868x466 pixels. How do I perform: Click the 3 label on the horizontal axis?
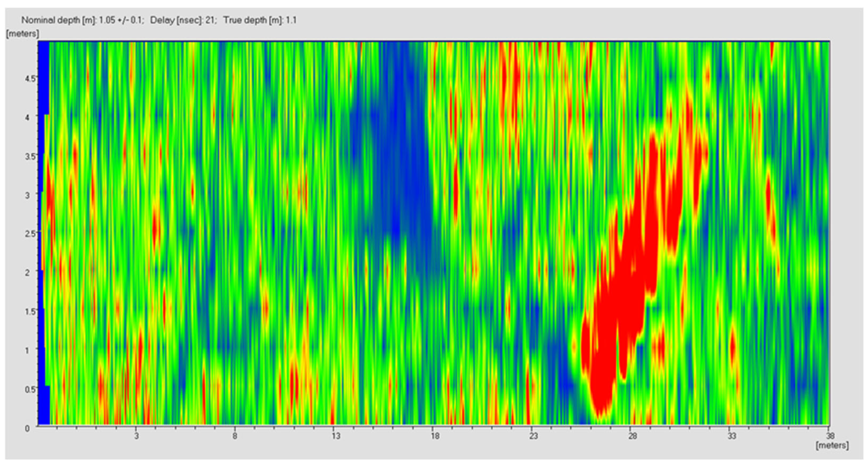[x=136, y=436]
